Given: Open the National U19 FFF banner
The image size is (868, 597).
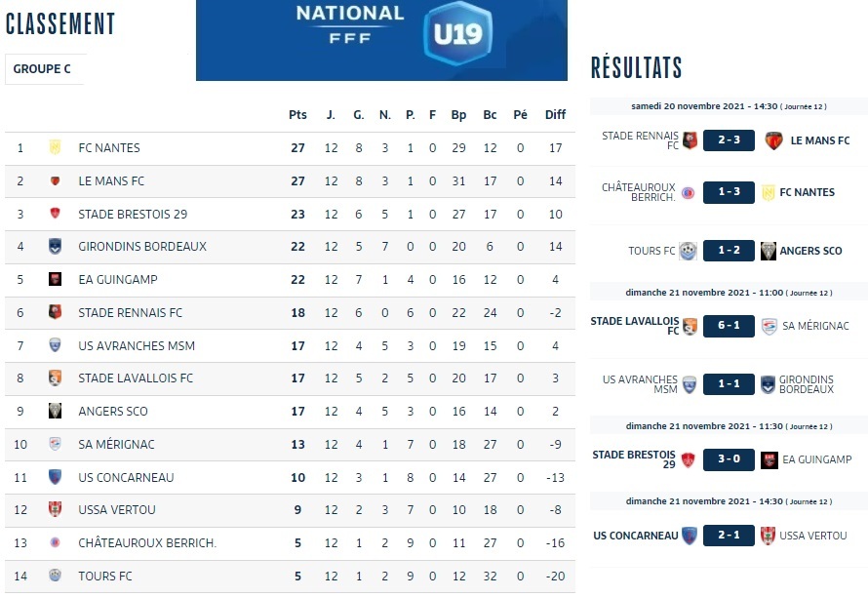Looking at the screenshot, I should coord(381,40).
